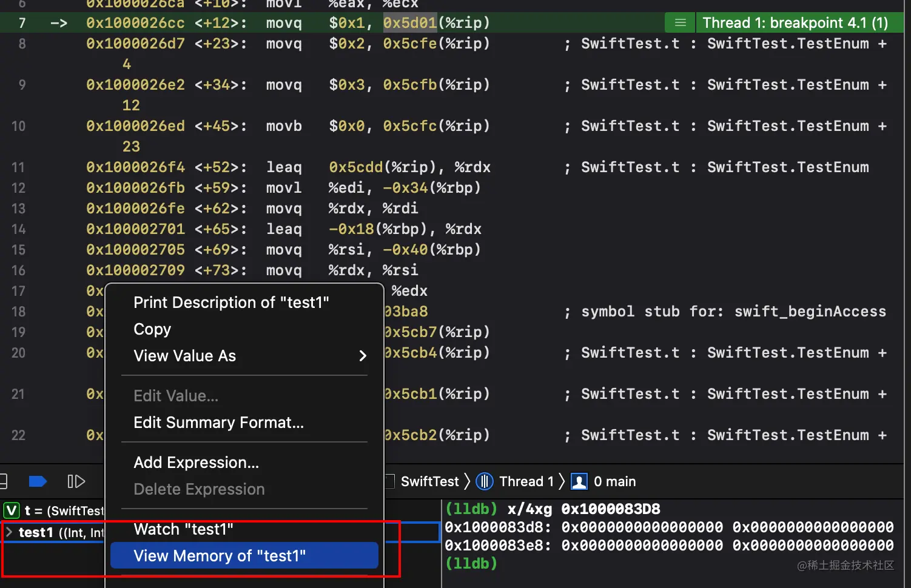Click the Thread 1 icon in debug bar

484,481
